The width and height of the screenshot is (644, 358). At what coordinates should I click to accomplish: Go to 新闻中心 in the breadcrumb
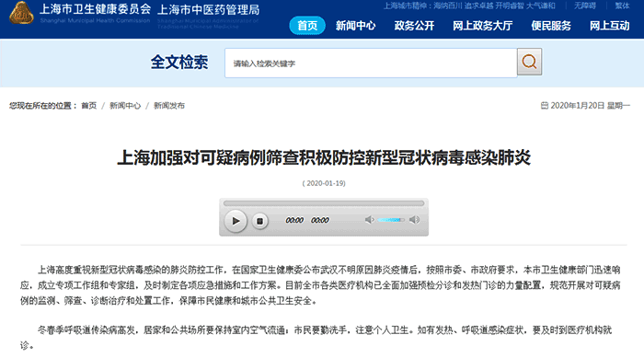[125, 106]
